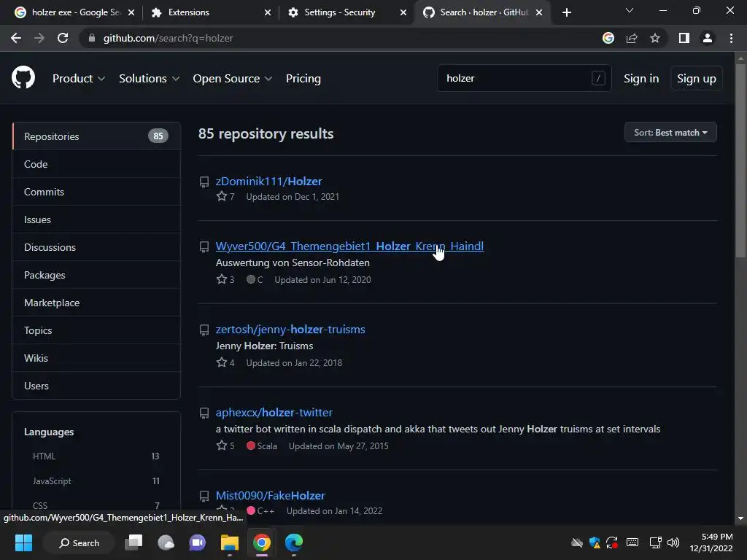Open Chrome three-dot menu
Image resolution: width=747 pixels, height=560 pixels.
(x=731, y=38)
